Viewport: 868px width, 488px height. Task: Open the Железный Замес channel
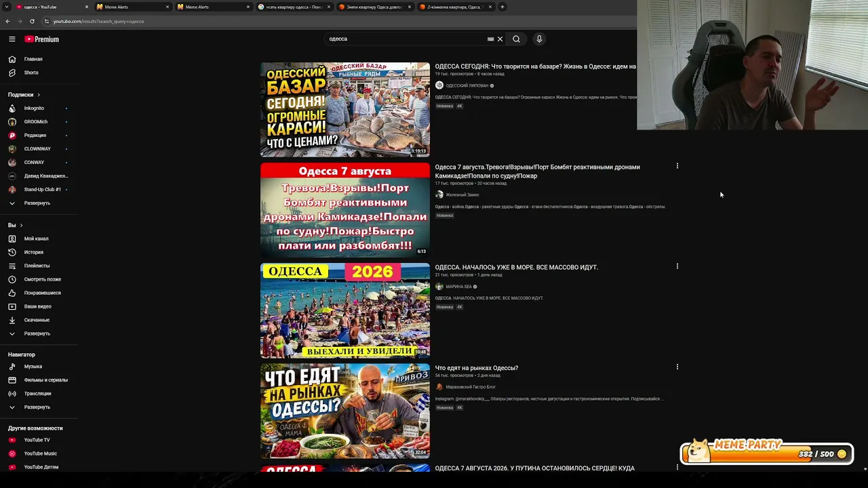pyautogui.click(x=462, y=195)
